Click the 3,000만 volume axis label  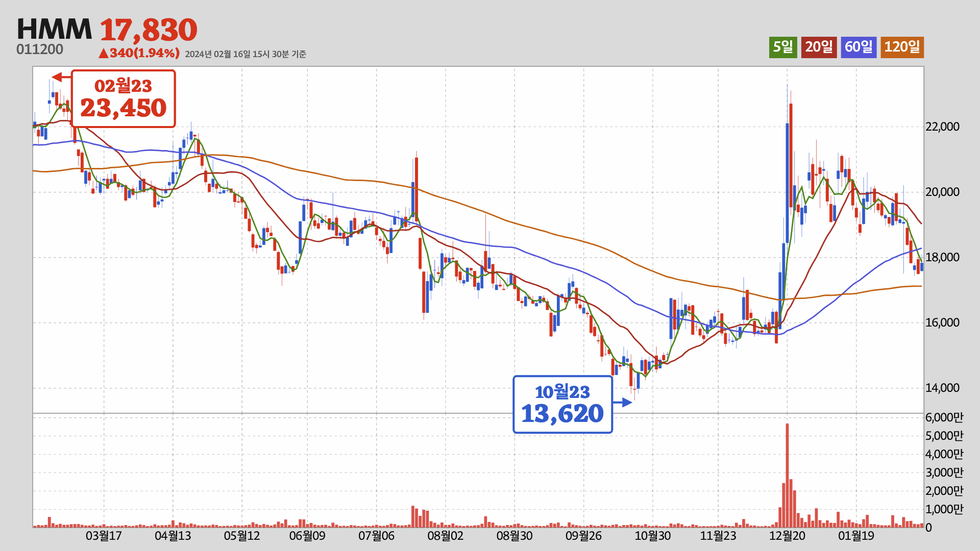point(944,472)
